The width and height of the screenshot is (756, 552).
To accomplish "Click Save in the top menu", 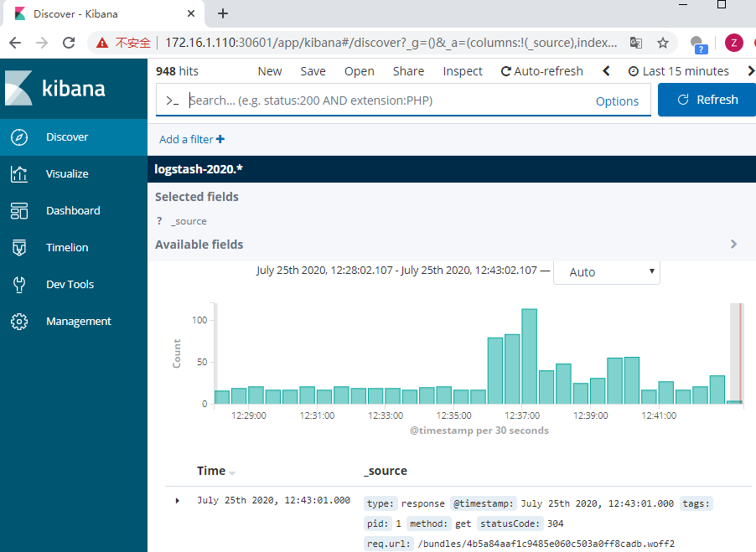I will [x=313, y=71].
